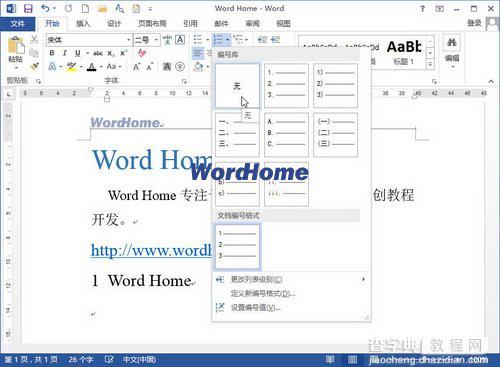Create a new blank document icon
This screenshot has height=367, width=500.
pyautogui.click(x=85, y=9)
